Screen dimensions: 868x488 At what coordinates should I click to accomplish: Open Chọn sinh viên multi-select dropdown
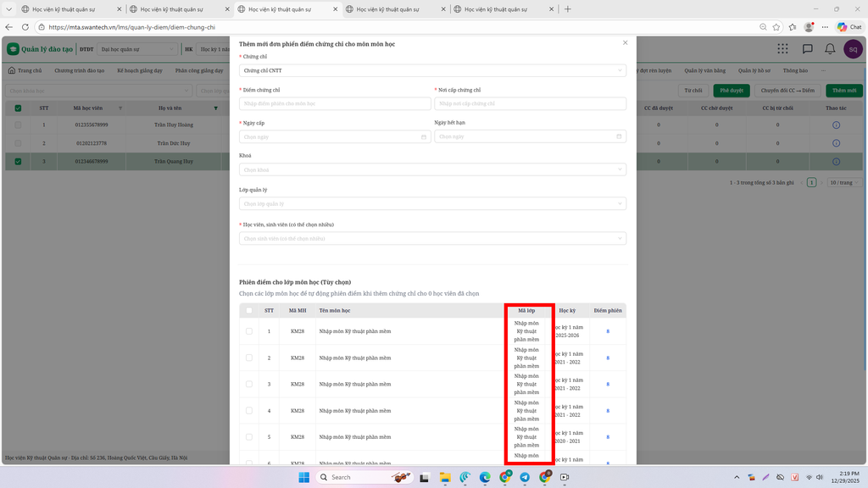(432, 238)
